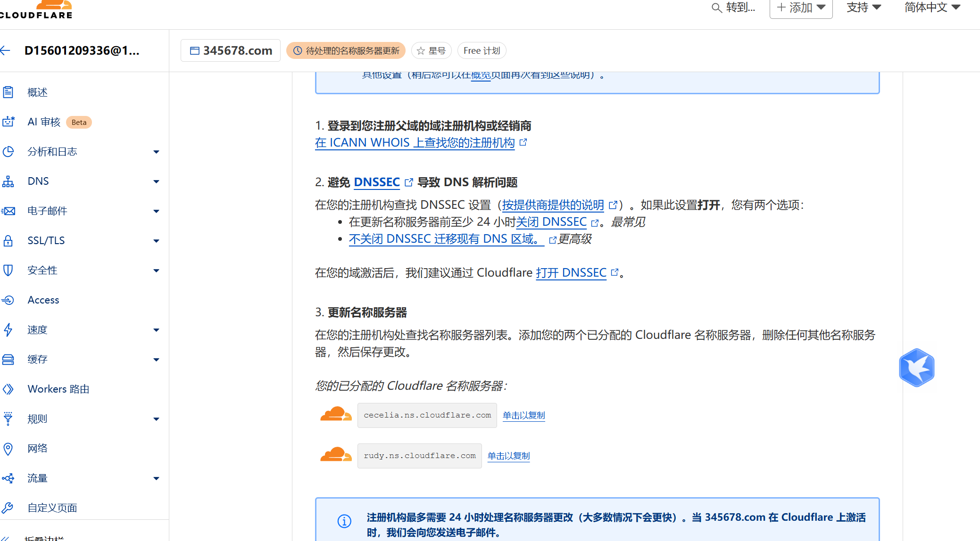980x541 pixels.
Task: Open Workers 路由 in the sidebar
Action: point(58,389)
